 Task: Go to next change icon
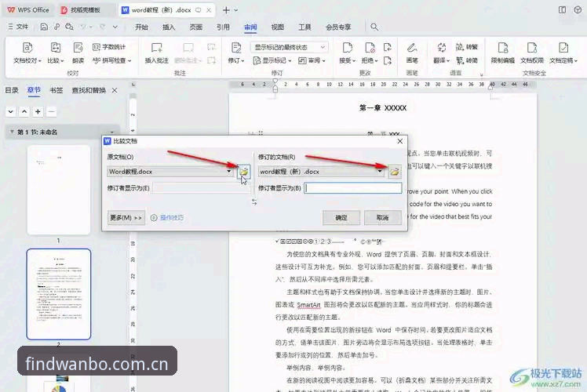click(x=388, y=60)
